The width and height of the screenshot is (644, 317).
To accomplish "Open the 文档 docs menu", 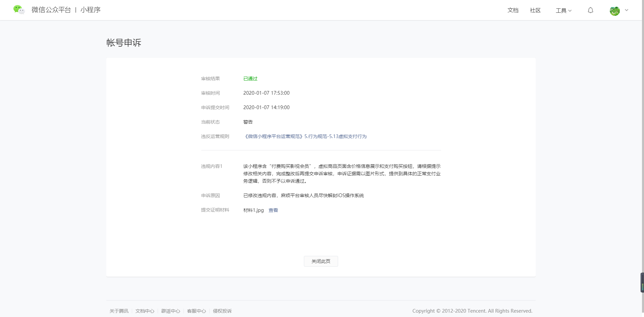I will coord(513,10).
